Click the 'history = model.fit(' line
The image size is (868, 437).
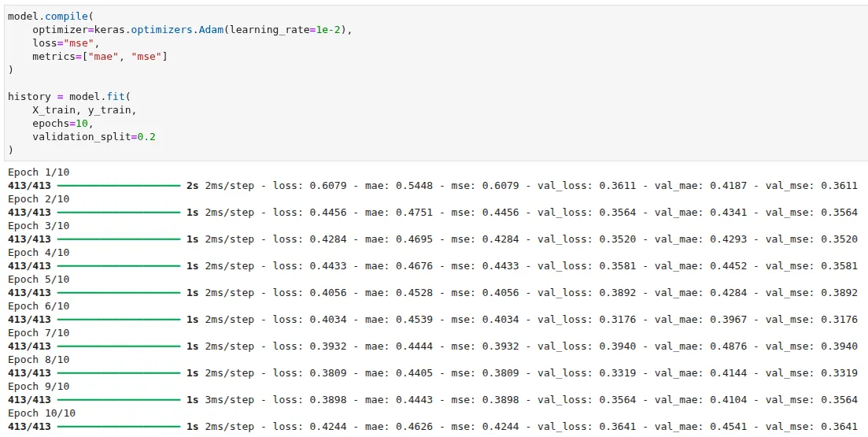pyautogui.click(x=69, y=96)
